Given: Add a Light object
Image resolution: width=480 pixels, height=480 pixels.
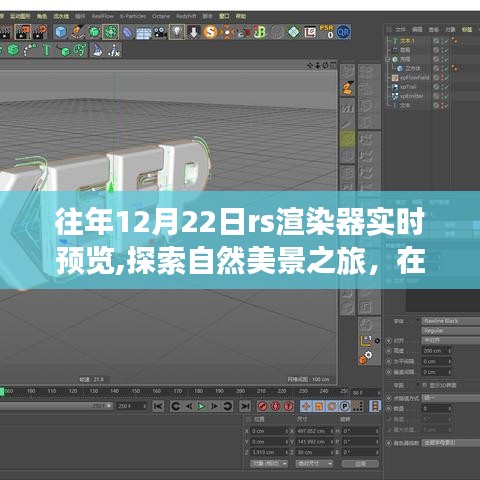Looking at the screenshot, I should (x=177, y=32).
